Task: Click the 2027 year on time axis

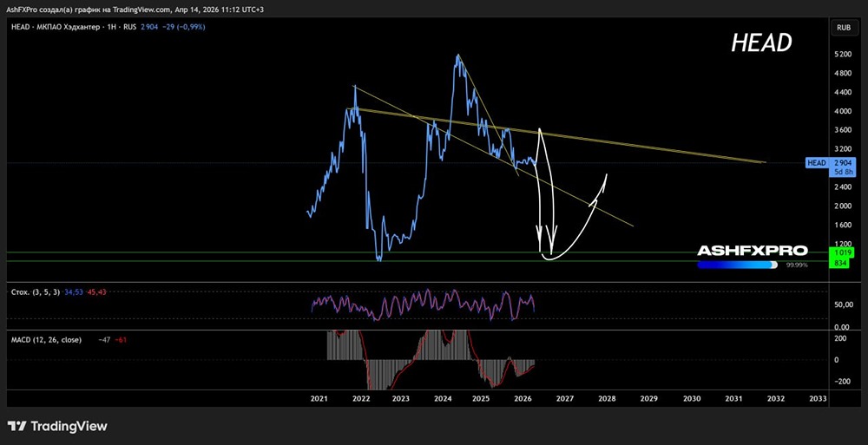Action: click(x=565, y=398)
